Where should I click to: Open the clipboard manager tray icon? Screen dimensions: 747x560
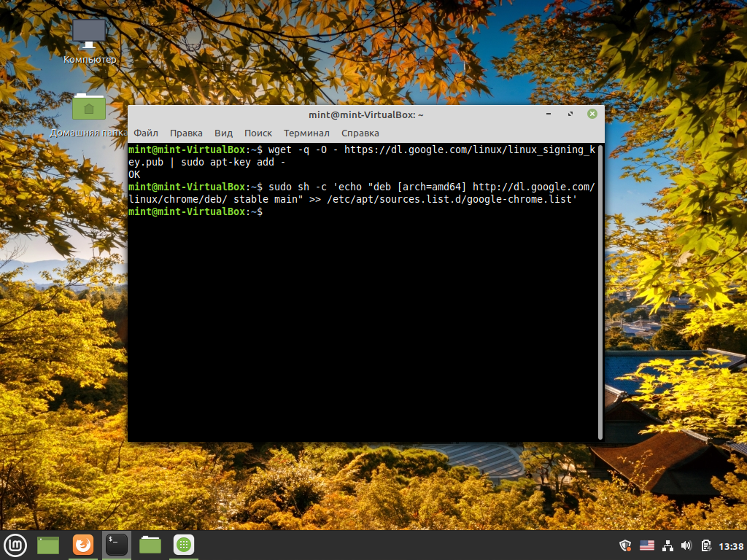[x=706, y=545]
